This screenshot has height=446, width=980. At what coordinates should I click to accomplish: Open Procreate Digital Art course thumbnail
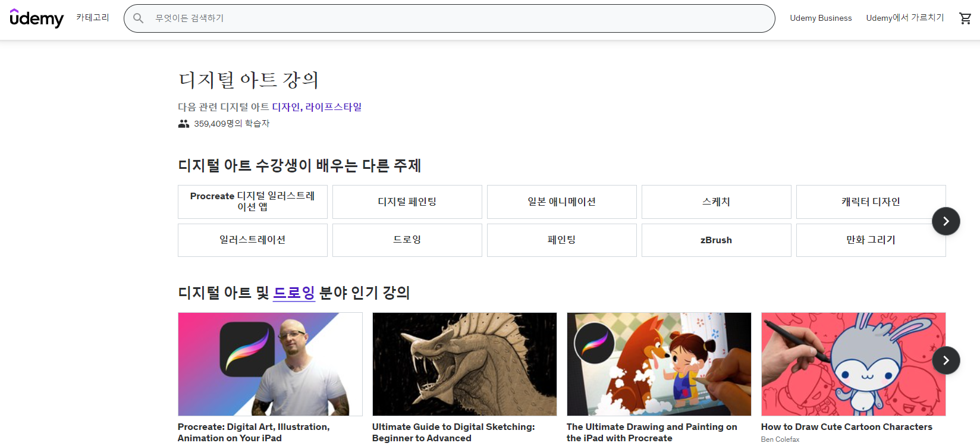click(x=270, y=364)
